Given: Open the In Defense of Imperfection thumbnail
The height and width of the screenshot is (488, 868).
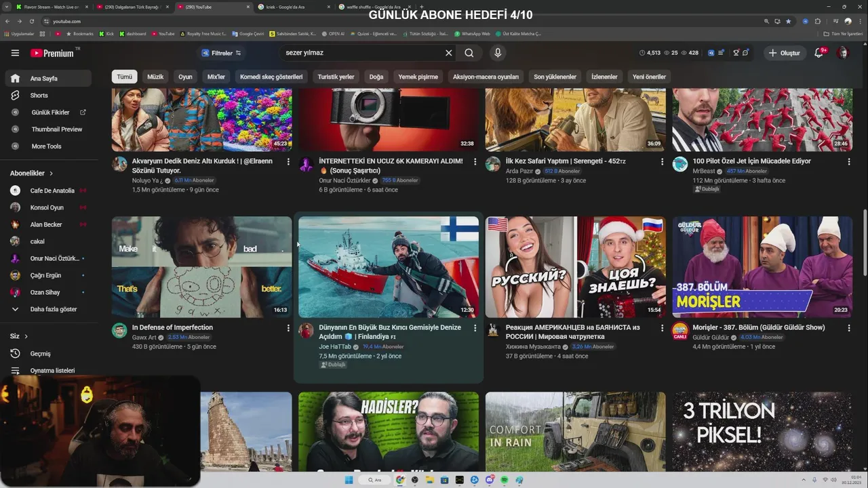Looking at the screenshot, I should (x=202, y=267).
